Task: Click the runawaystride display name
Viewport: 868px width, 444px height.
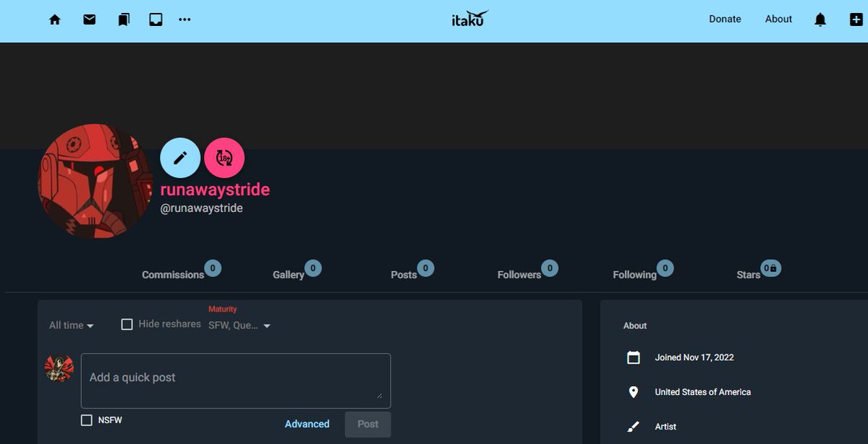Action: click(215, 190)
